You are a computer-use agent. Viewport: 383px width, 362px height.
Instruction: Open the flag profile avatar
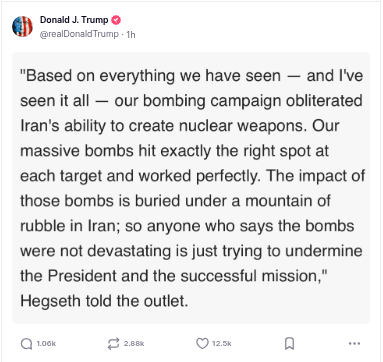22,26
